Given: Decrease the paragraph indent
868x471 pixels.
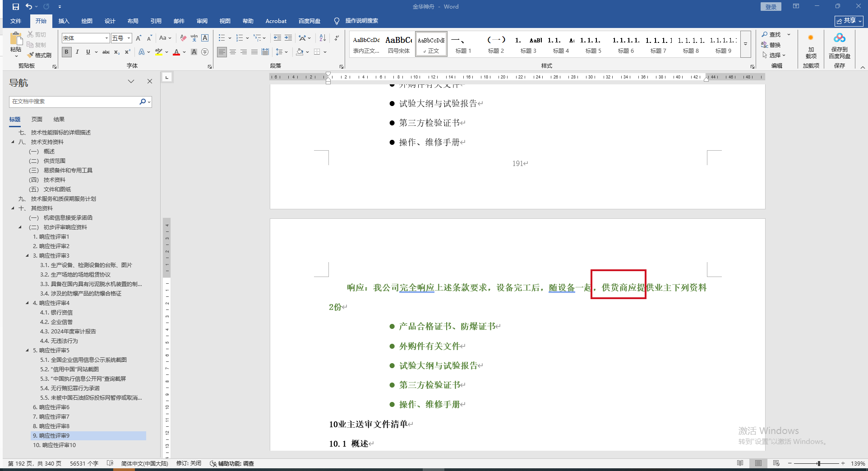Looking at the screenshot, I should point(277,38).
